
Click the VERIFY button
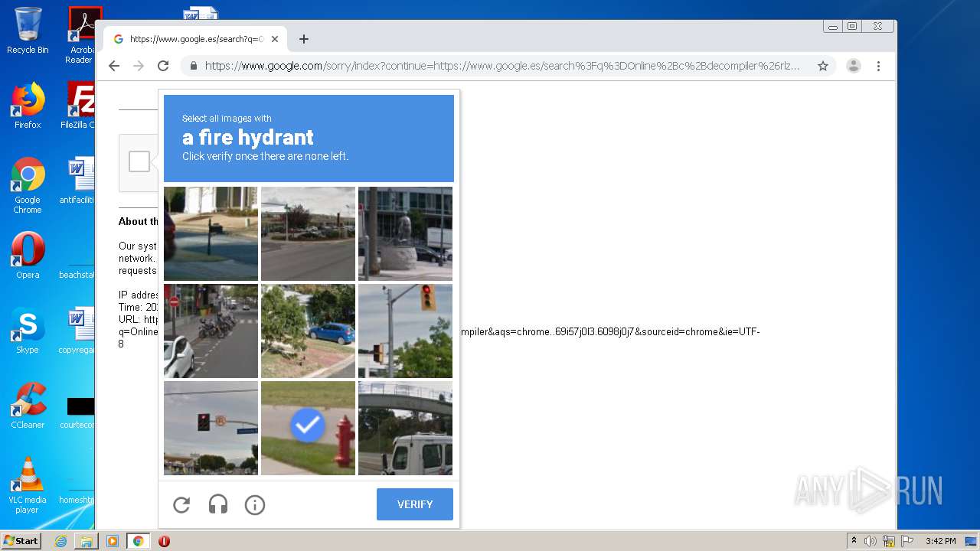pyautogui.click(x=415, y=504)
